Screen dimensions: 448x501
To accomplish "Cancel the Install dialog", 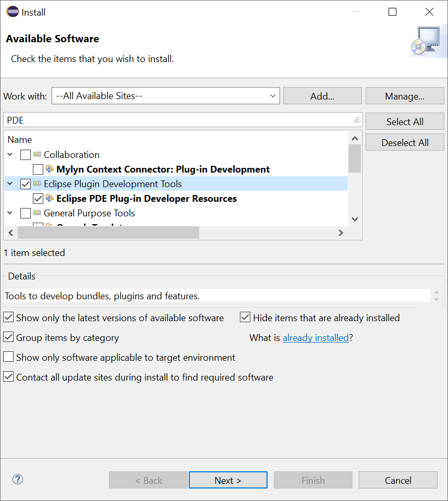I will tap(398, 480).
